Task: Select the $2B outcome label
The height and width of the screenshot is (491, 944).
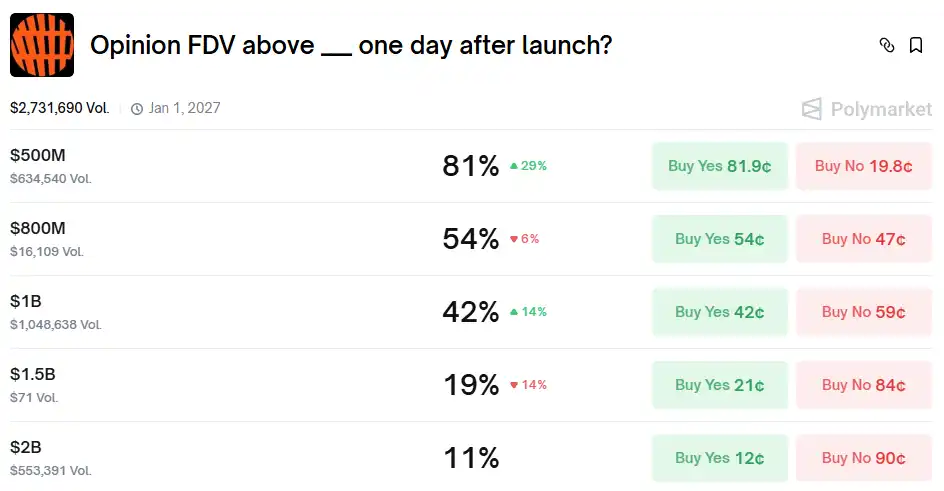Action: [26, 448]
